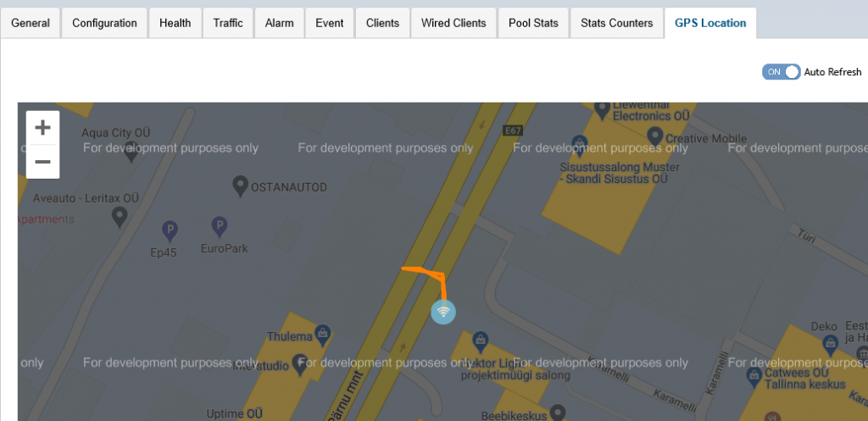Screen dimensions: 868x421
Task: Go to the Alarm tab
Action: click(279, 23)
